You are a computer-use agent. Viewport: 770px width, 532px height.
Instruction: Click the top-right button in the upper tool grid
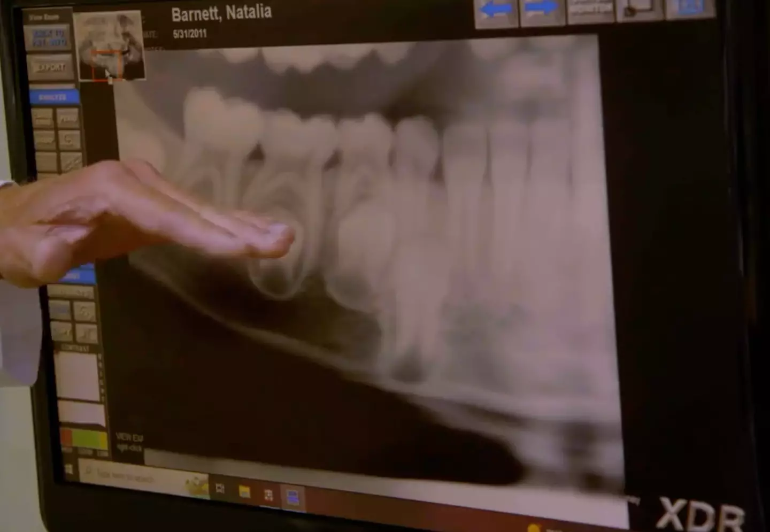click(x=68, y=118)
